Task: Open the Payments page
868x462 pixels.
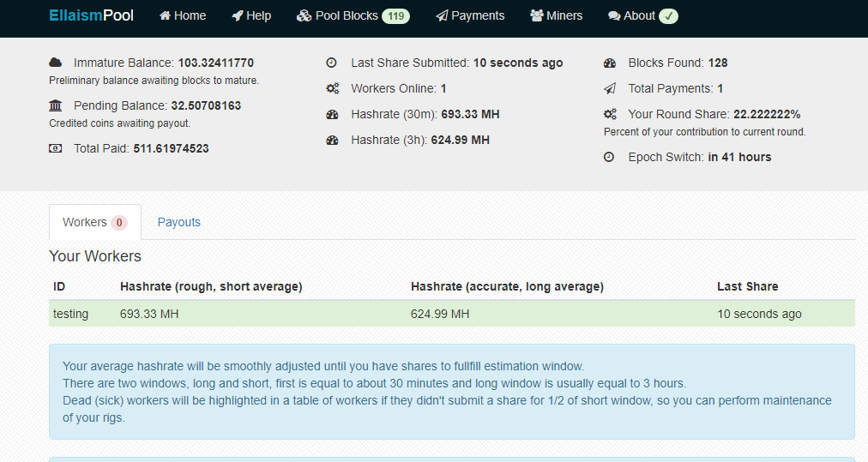Action: [x=470, y=15]
